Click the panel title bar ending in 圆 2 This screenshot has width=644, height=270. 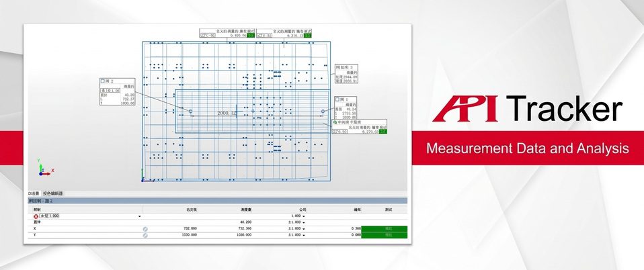click(217, 201)
